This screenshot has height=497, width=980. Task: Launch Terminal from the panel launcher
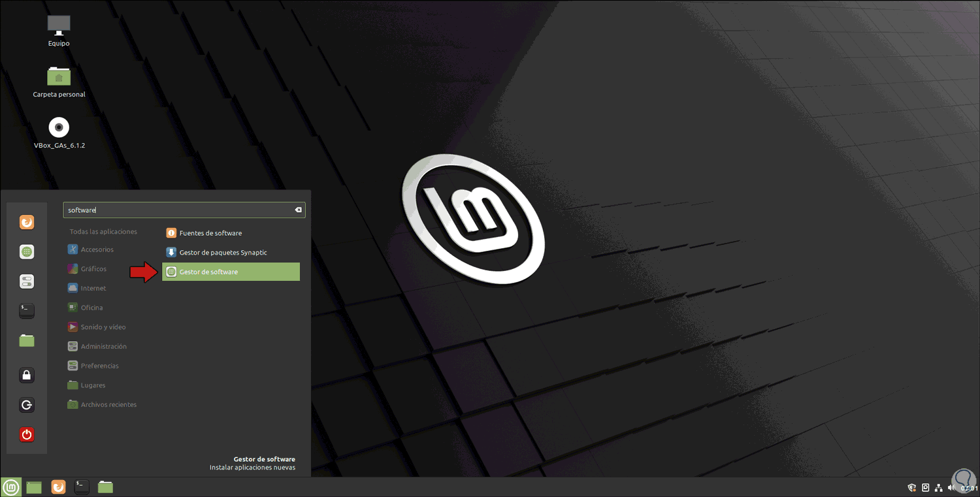click(x=82, y=487)
